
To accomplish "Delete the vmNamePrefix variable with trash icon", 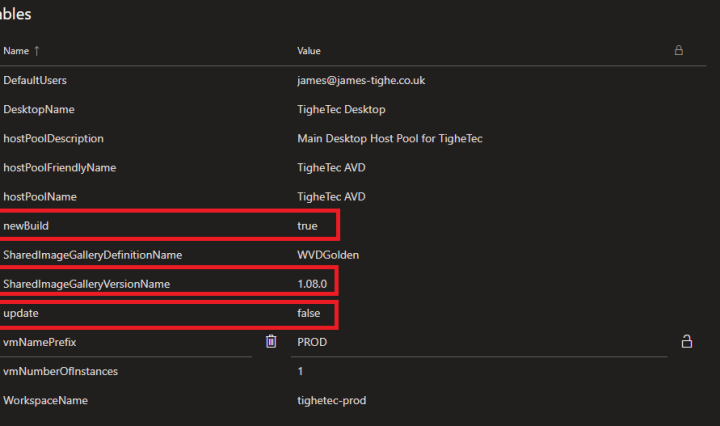I will (x=271, y=342).
